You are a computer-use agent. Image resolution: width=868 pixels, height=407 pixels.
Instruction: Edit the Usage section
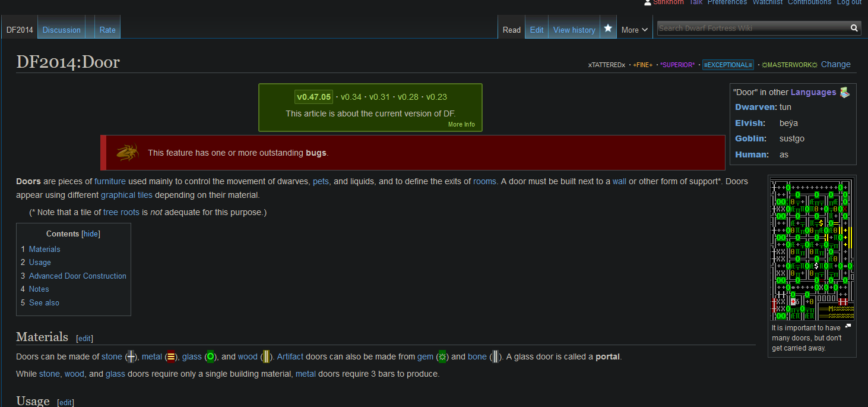[66, 402]
